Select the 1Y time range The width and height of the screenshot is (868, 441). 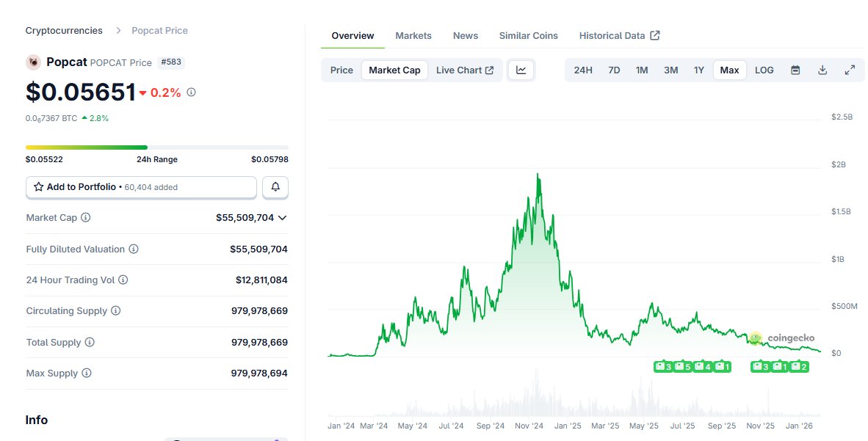(699, 70)
